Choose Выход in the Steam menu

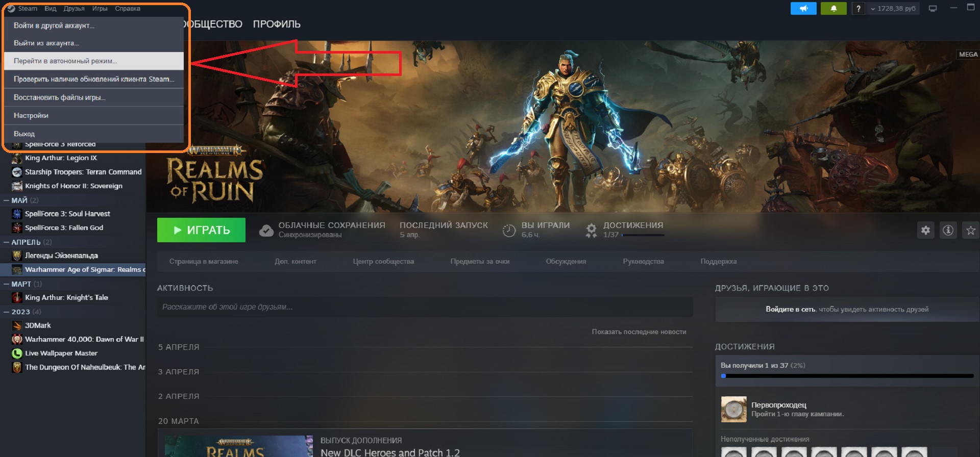pos(93,134)
